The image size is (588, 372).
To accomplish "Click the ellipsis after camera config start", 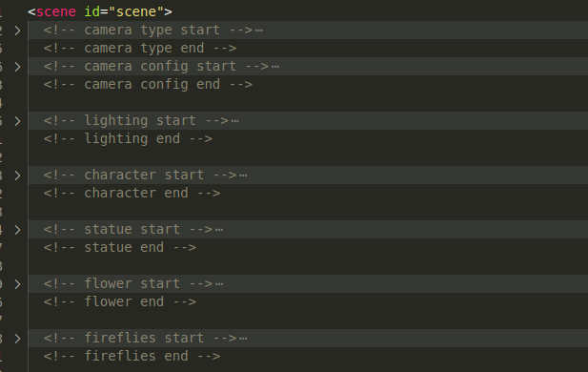I will click(x=274, y=67).
